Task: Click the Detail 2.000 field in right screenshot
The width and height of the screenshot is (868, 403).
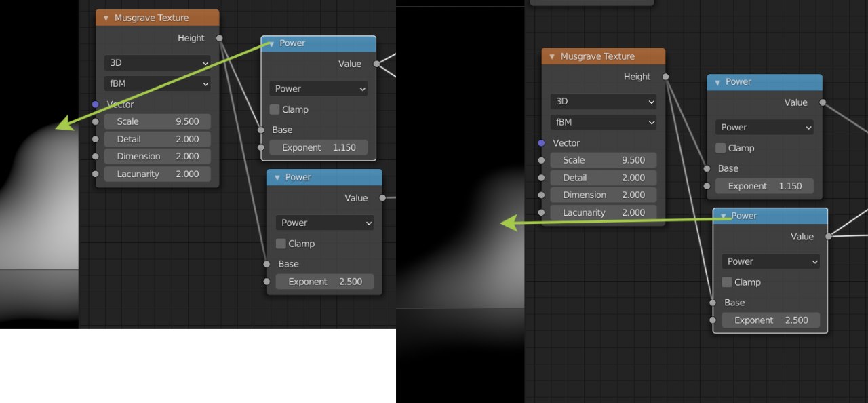Action: [x=604, y=178]
